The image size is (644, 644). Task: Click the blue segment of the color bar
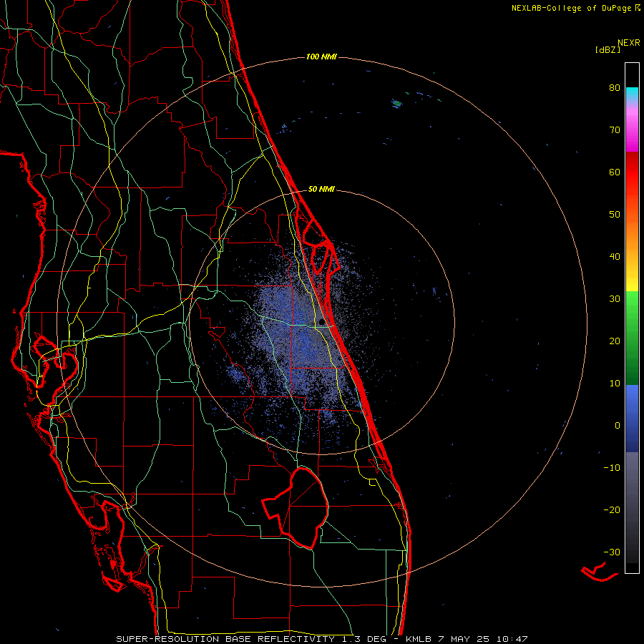coord(632,418)
